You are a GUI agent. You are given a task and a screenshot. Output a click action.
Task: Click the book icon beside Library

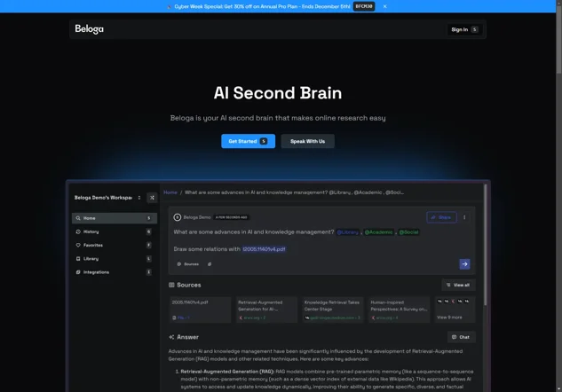[x=78, y=258]
